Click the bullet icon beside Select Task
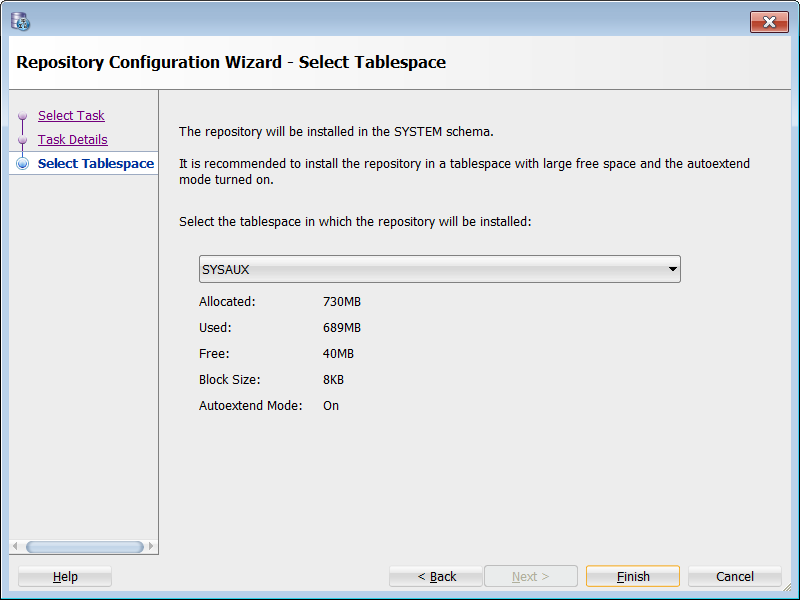The width and height of the screenshot is (800, 600). click(x=22, y=116)
